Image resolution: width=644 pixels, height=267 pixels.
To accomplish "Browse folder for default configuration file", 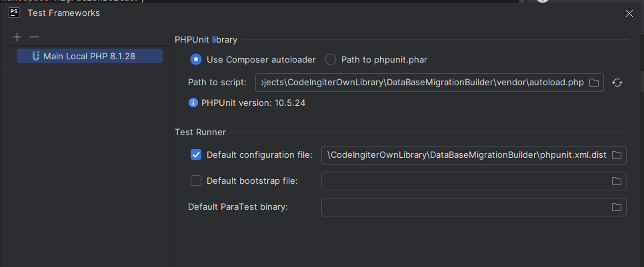I will click(x=617, y=155).
